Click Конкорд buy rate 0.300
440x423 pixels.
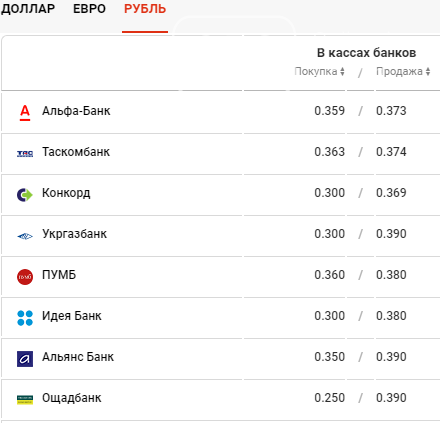coord(330,193)
